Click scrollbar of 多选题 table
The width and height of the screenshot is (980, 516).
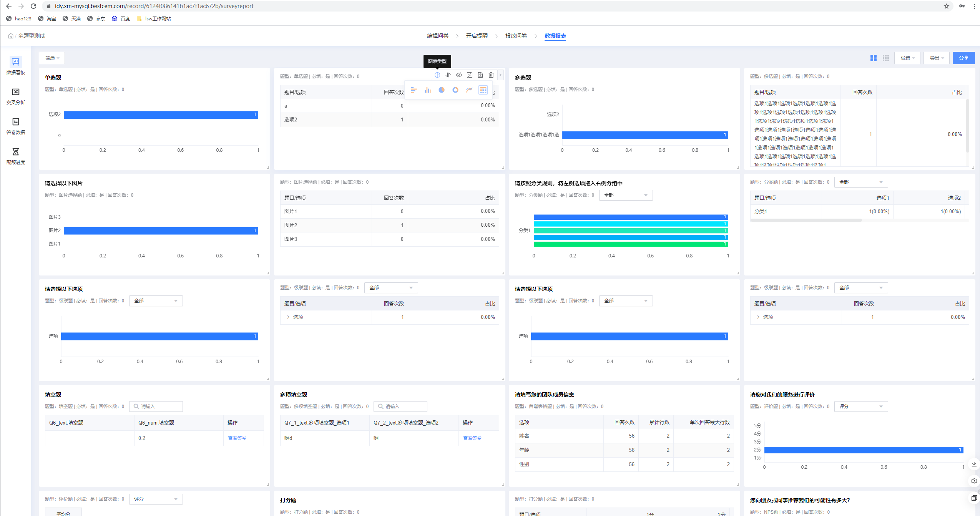(x=967, y=125)
